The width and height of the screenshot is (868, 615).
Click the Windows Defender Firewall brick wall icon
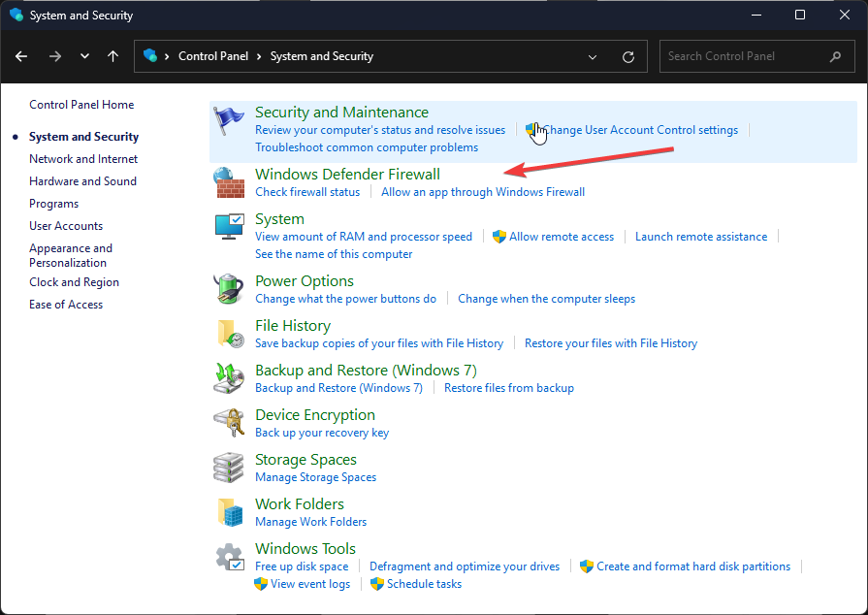229,182
